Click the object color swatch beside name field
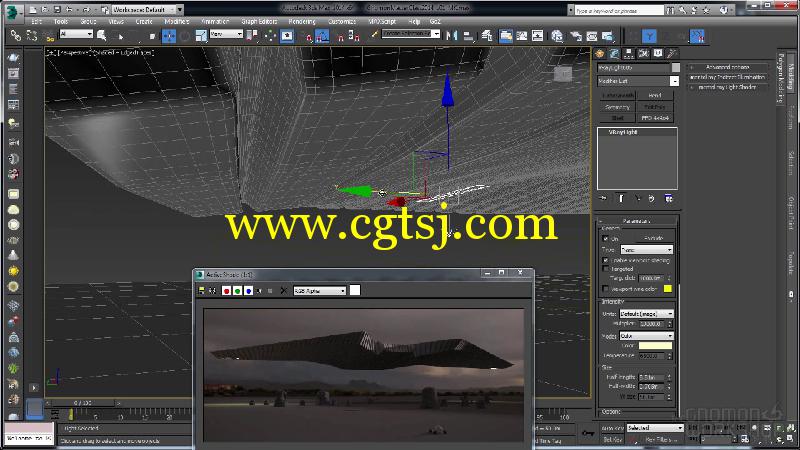The height and width of the screenshot is (450, 800). point(676,67)
